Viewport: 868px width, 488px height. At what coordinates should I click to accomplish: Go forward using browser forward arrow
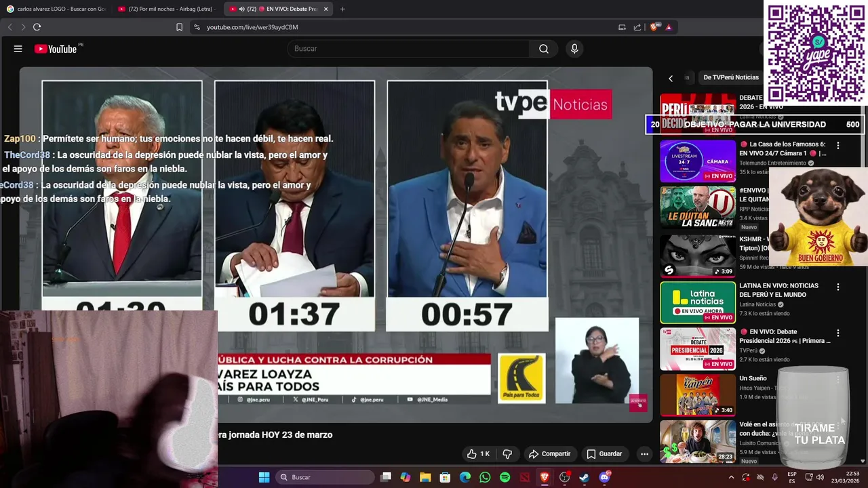22,27
